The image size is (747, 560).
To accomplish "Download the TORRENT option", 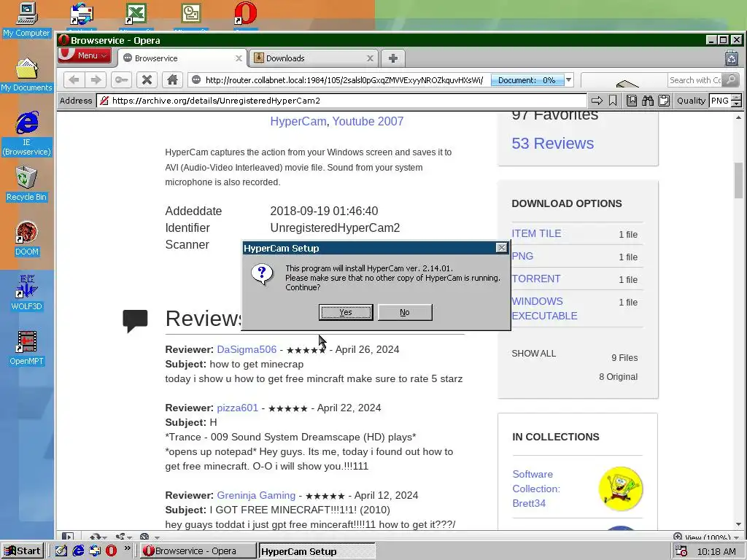I will pos(536,279).
